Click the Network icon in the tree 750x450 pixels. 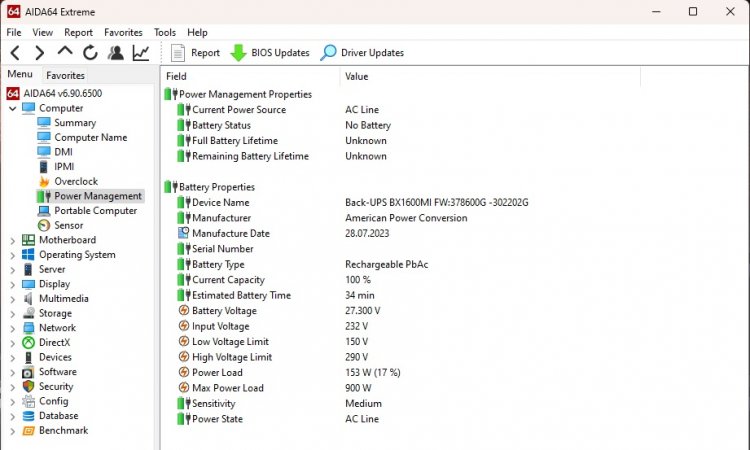(x=29, y=328)
